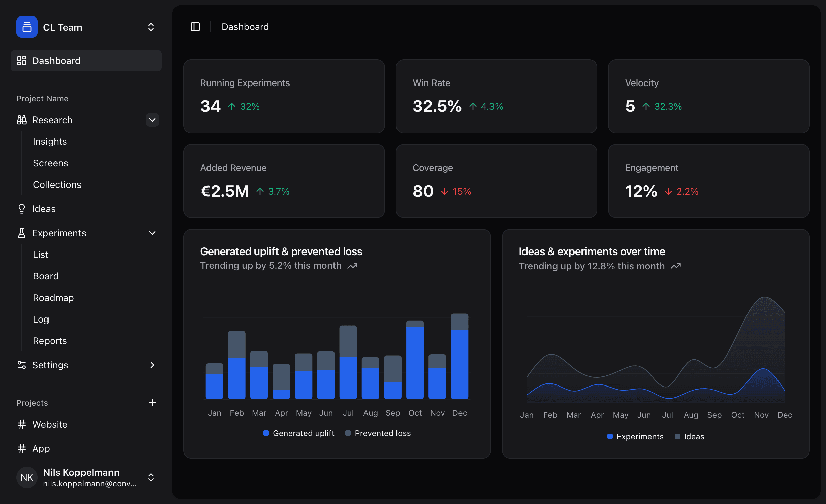Viewport: 826px width, 504px height.
Task: Open Nils Koppelmann account menu chevrons
Action: tap(151, 477)
